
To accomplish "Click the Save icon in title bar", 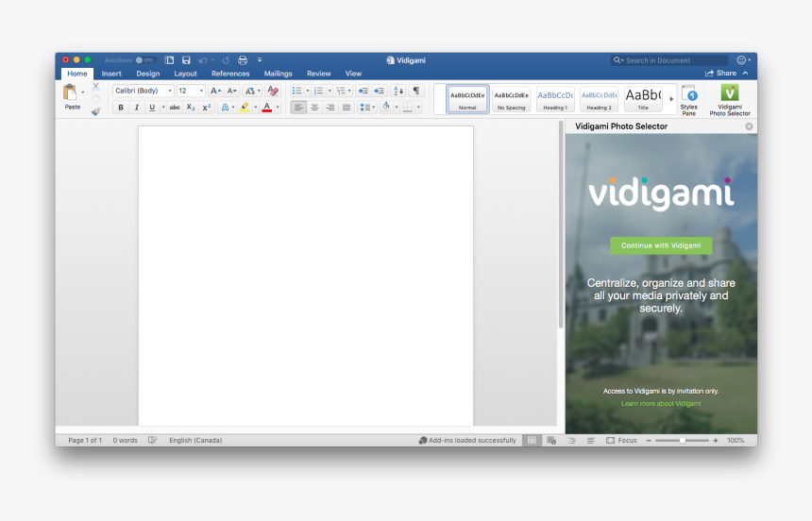I will (186, 60).
